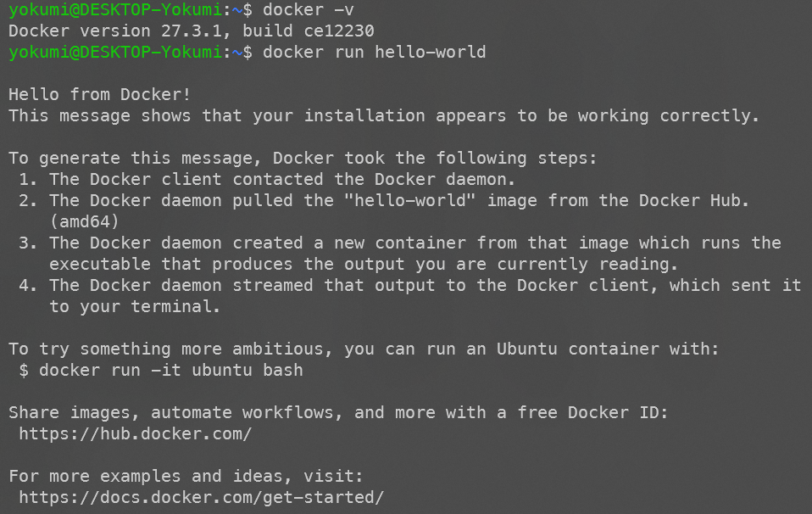Click the second yokumi@DESKTOP-Yokumi prompt
Viewport: 812px width, 514px height.
(x=115, y=53)
